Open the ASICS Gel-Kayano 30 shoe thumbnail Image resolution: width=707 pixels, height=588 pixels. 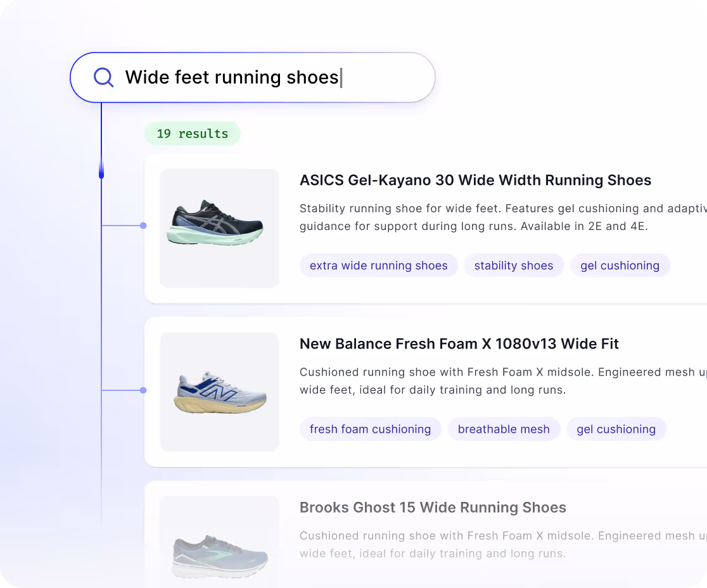click(x=220, y=228)
